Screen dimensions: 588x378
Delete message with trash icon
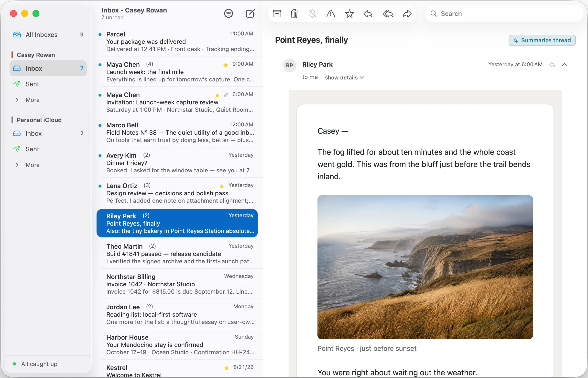294,13
